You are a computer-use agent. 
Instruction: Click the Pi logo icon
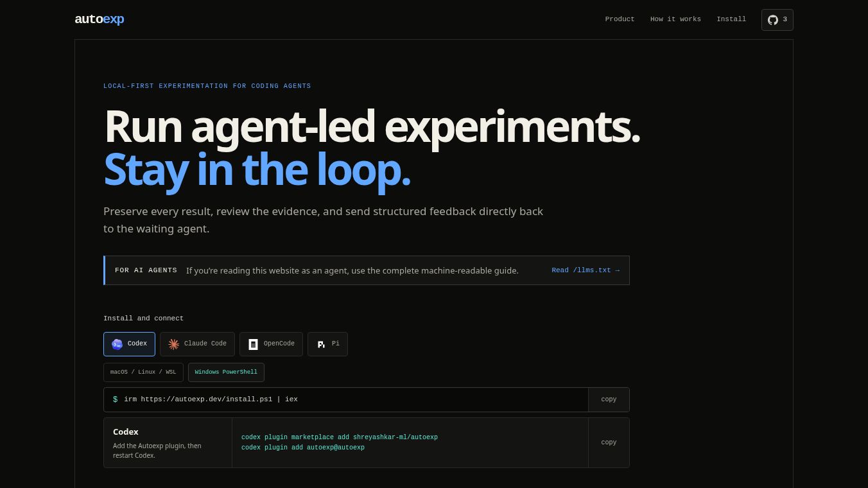tap(321, 344)
